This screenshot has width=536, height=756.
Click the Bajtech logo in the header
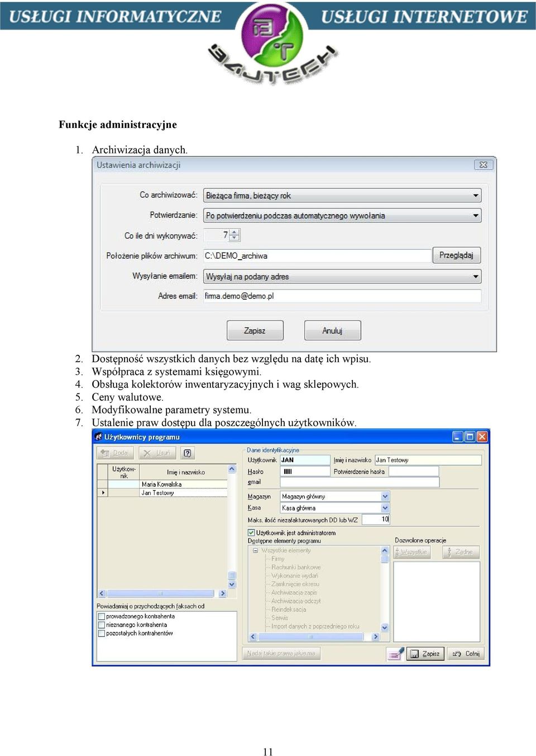coord(272,44)
